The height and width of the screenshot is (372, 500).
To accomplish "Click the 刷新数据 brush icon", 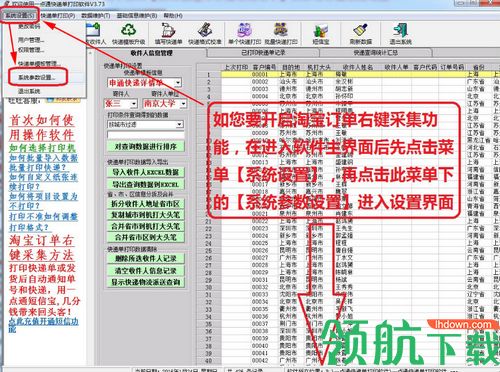I will click(361, 30).
